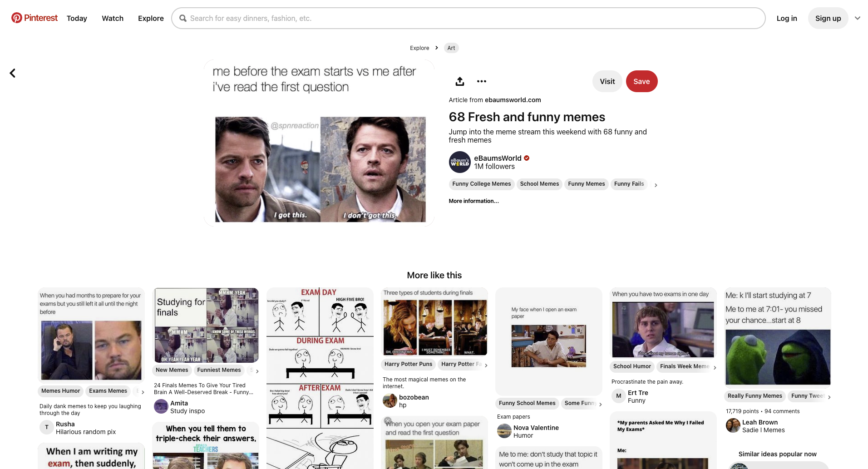Click the search magnifier icon
868x469 pixels.
183,19
